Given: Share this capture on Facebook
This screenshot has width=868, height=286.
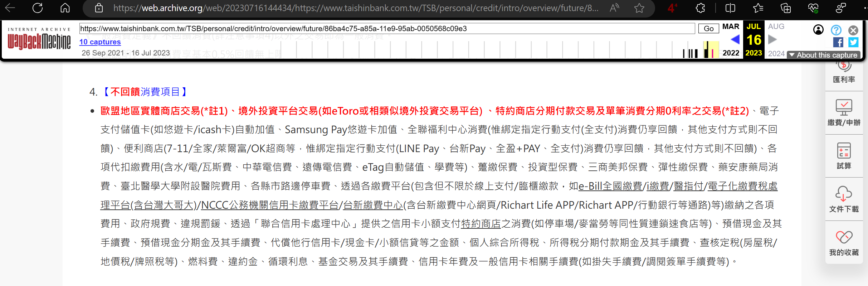Looking at the screenshot, I should 838,42.
